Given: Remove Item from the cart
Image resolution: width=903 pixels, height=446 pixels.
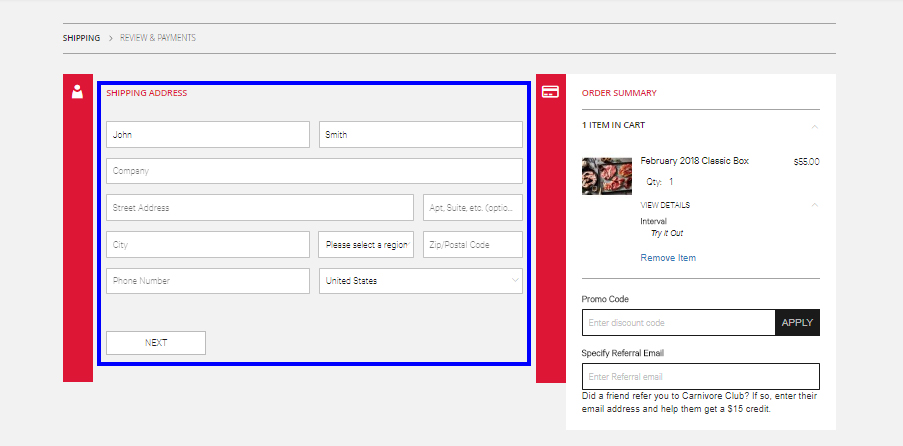Looking at the screenshot, I should tap(668, 258).
